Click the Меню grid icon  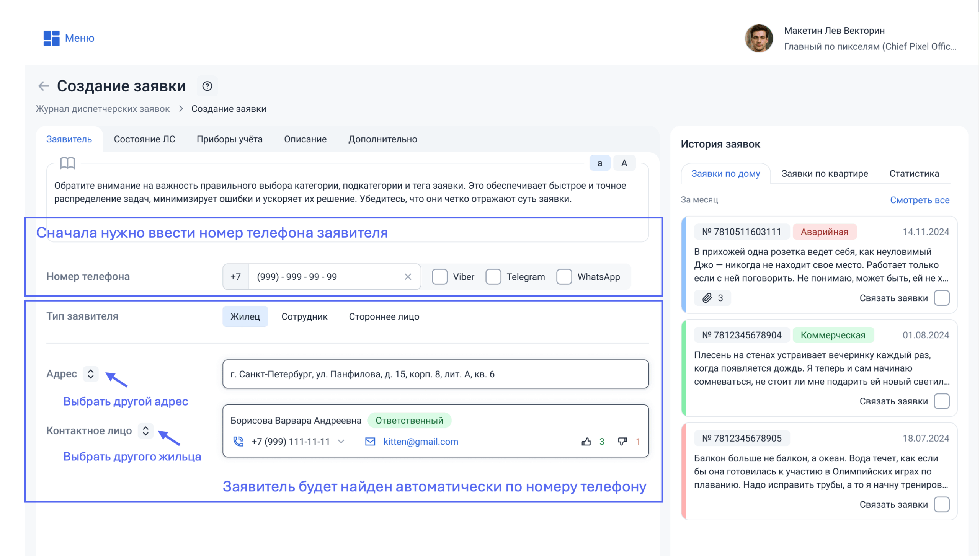point(51,38)
